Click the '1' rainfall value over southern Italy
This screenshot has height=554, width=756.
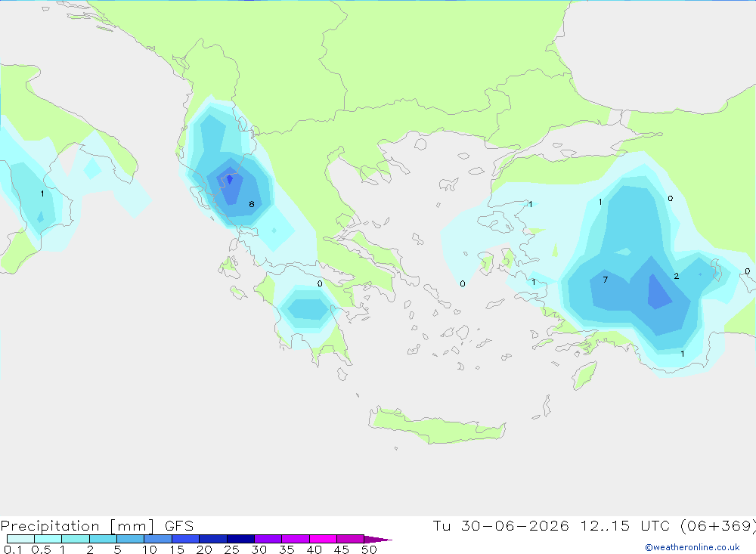(x=42, y=193)
